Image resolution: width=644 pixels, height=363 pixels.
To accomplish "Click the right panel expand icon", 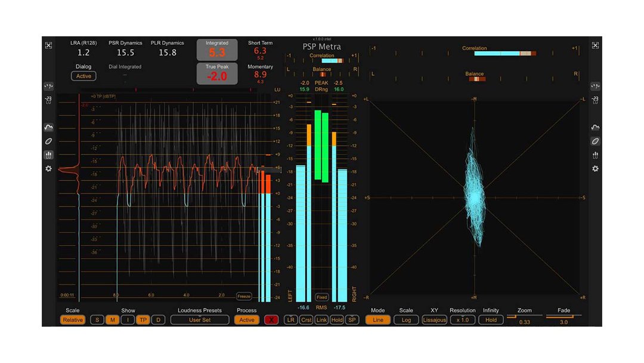I will click(595, 45).
